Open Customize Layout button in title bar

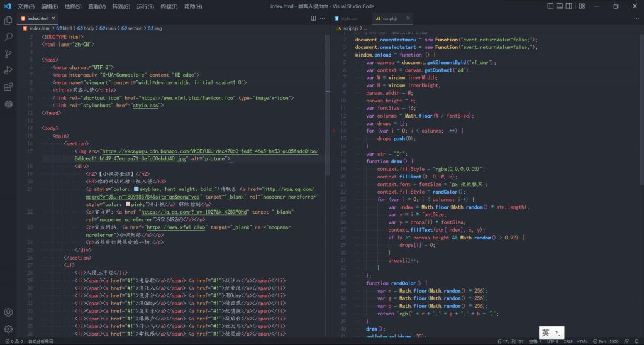(x=582, y=6)
